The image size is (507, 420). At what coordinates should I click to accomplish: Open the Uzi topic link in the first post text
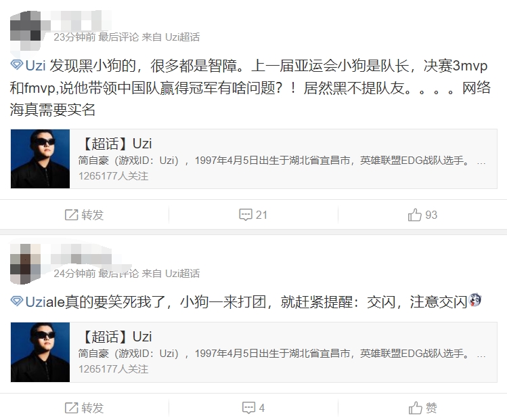pos(35,66)
